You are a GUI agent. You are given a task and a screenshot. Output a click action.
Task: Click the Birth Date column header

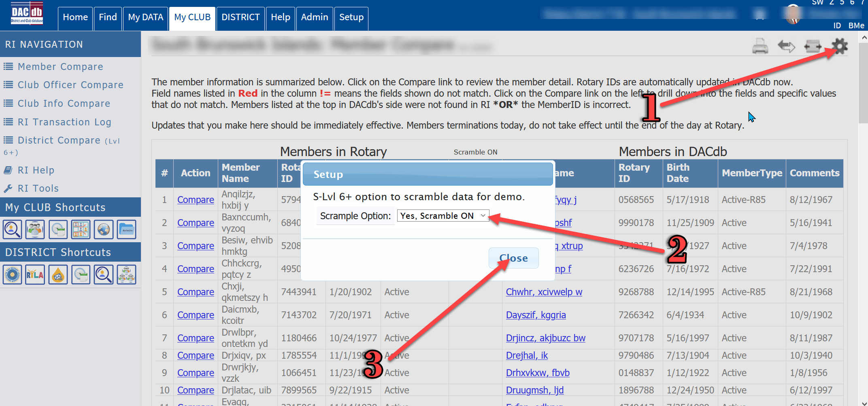pyautogui.click(x=690, y=173)
